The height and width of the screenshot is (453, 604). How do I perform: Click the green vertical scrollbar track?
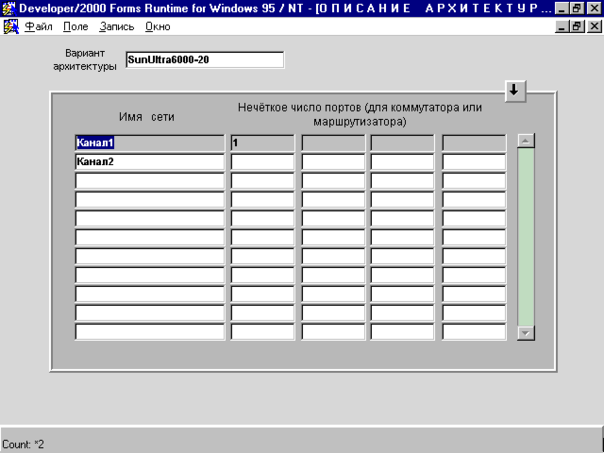526,237
